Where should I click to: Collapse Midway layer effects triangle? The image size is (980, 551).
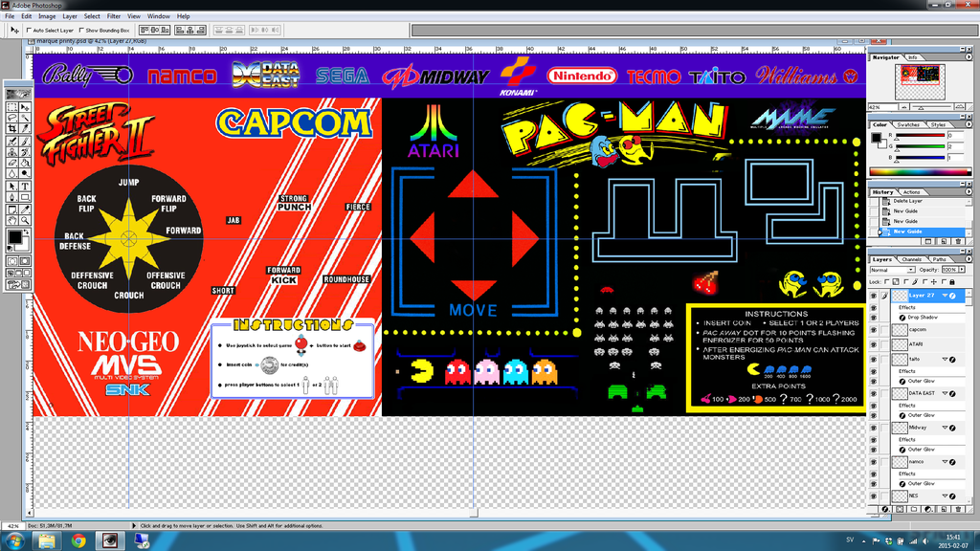[x=945, y=428]
